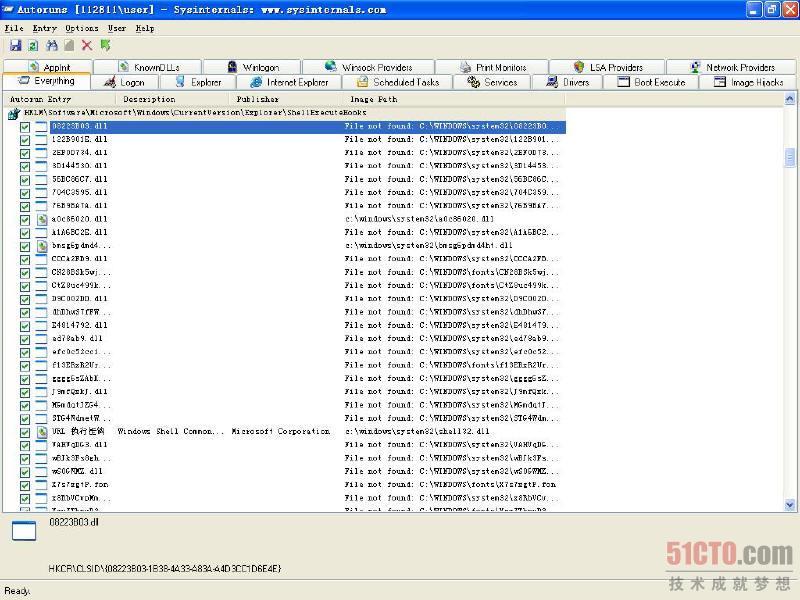Click the Microsoft Corporation publisher cell
This screenshot has height=600, width=800.
tap(281, 432)
